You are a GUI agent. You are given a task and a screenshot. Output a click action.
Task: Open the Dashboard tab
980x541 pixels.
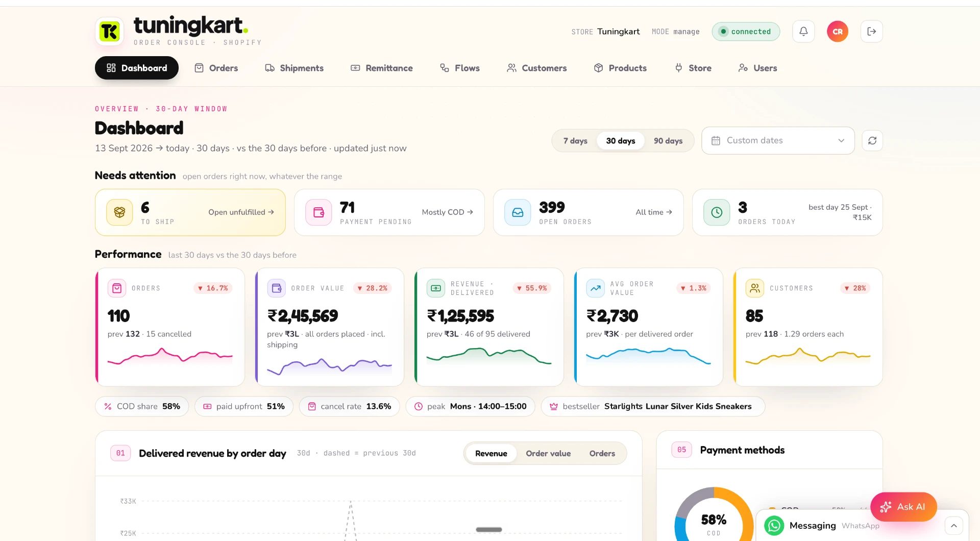pyautogui.click(x=137, y=68)
